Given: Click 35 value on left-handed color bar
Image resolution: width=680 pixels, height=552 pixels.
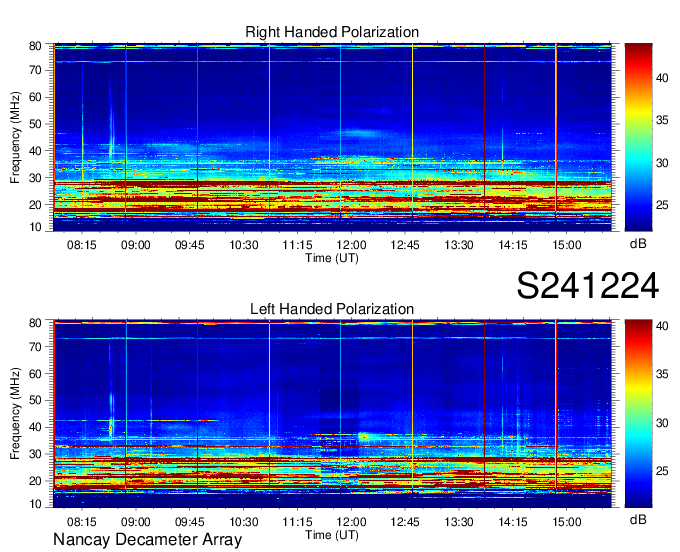Looking at the screenshot, I should click(662, 374).
